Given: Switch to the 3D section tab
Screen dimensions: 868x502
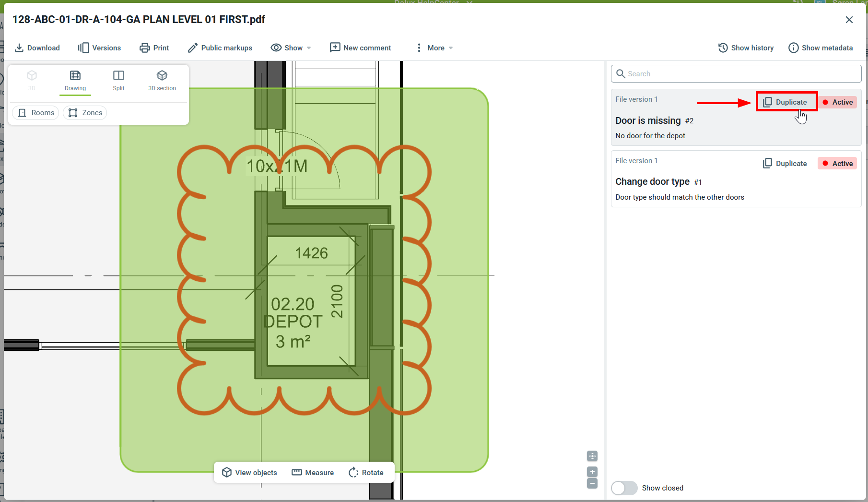Looking at the screenshot, I should (162, 80).
